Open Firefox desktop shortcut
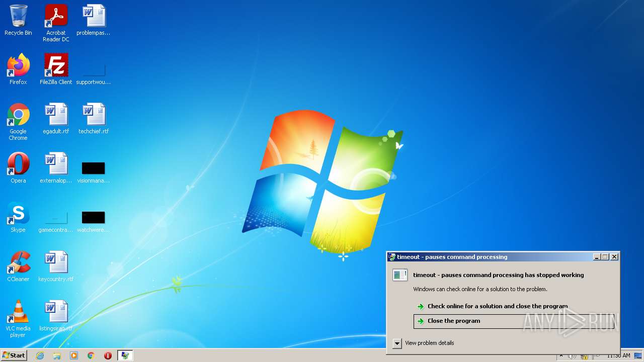The width and height of the screenshot is (644, 362). tap(18, 69)
